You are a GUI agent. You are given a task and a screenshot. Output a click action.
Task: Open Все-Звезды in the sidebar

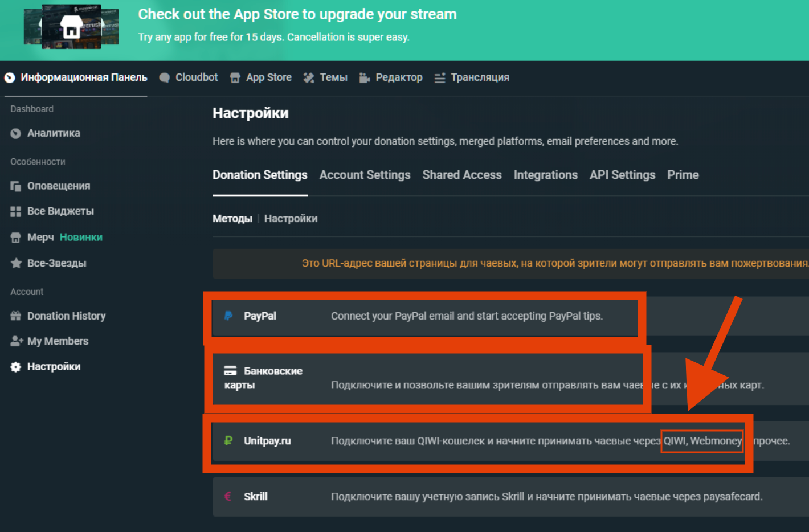click(x=57, y=263)
